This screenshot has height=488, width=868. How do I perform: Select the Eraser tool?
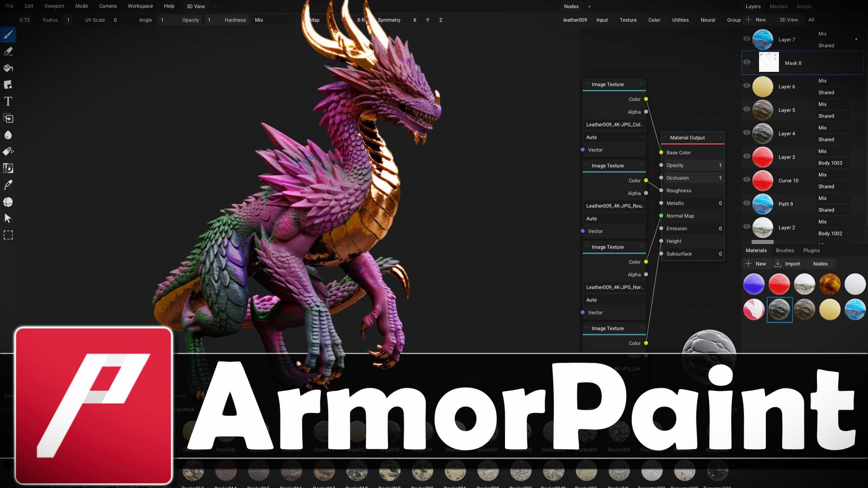[x=8, y=52]
